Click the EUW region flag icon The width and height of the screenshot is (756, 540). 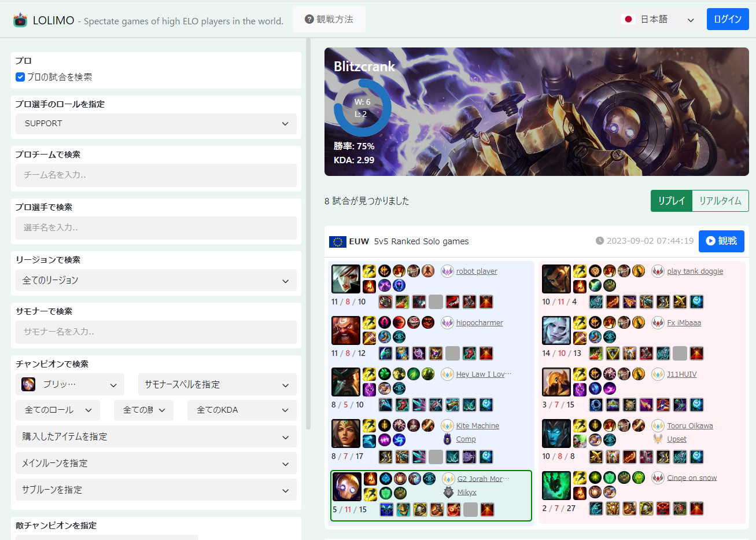click(338, 241)
